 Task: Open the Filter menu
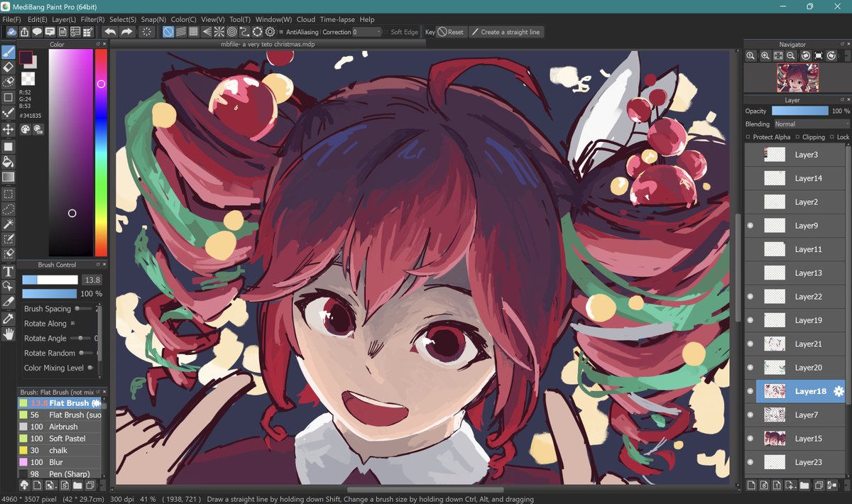pos(93,19)
